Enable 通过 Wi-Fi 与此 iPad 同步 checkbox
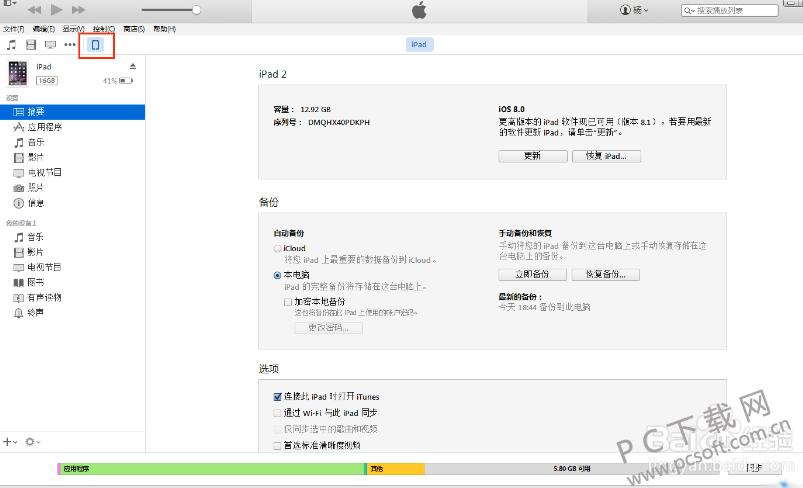Screen dimensions: 803x488 (278, 413)
